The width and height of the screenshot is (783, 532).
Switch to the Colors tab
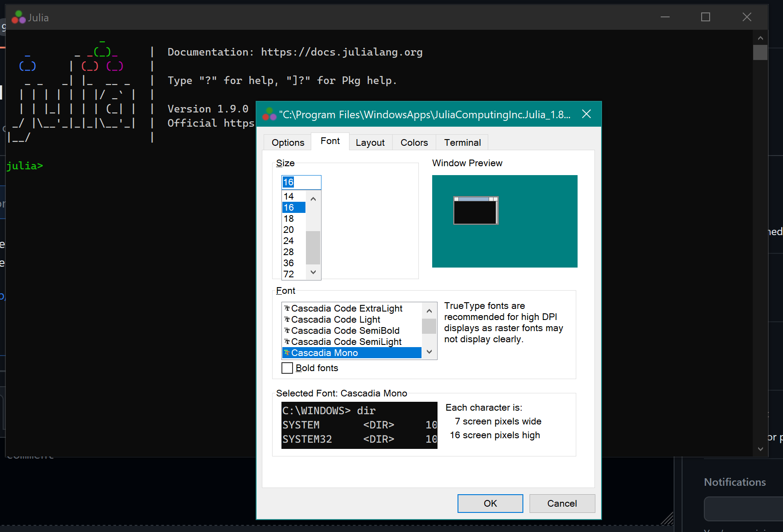(x=414, y=142)
